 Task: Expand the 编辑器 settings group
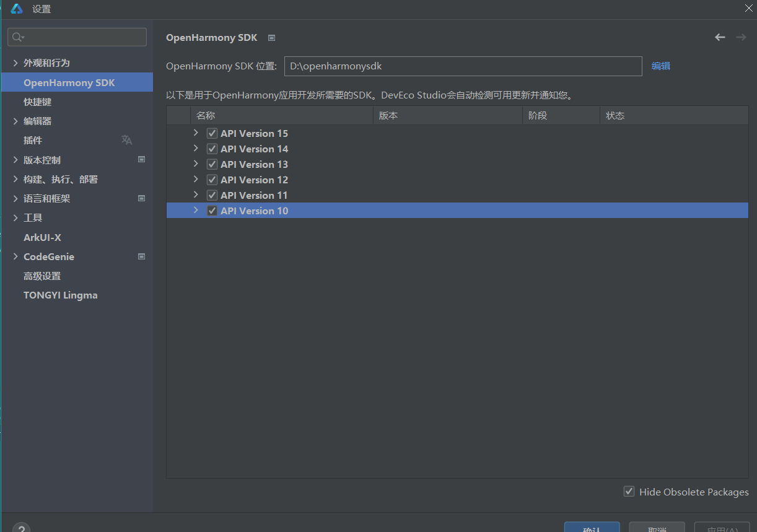15,121
